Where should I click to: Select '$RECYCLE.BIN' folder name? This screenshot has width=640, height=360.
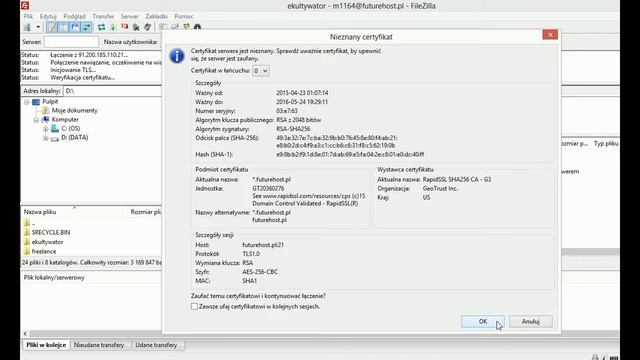point(51,232)
